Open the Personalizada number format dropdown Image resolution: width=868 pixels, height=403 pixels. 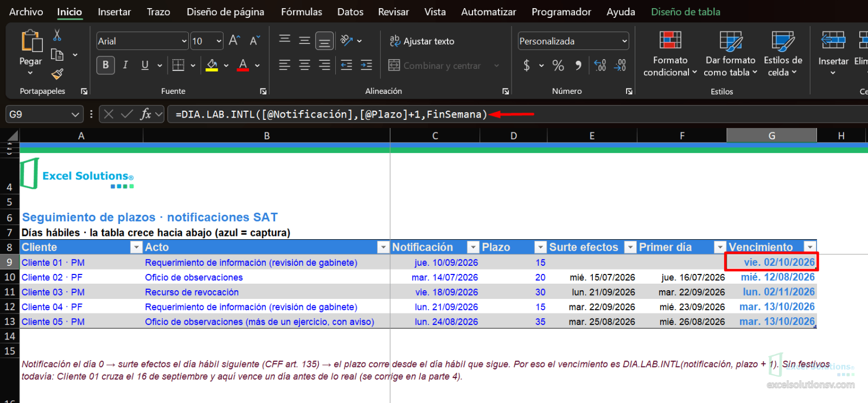(624, 41)
